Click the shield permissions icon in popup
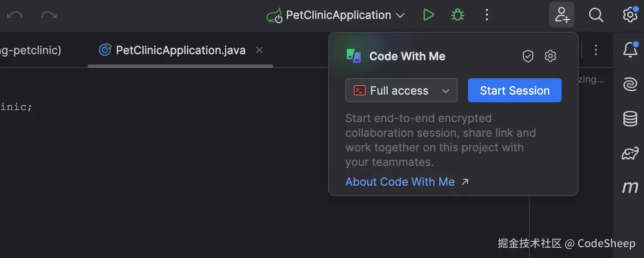Viewport: 644px width, 258px height. point(528,56)
